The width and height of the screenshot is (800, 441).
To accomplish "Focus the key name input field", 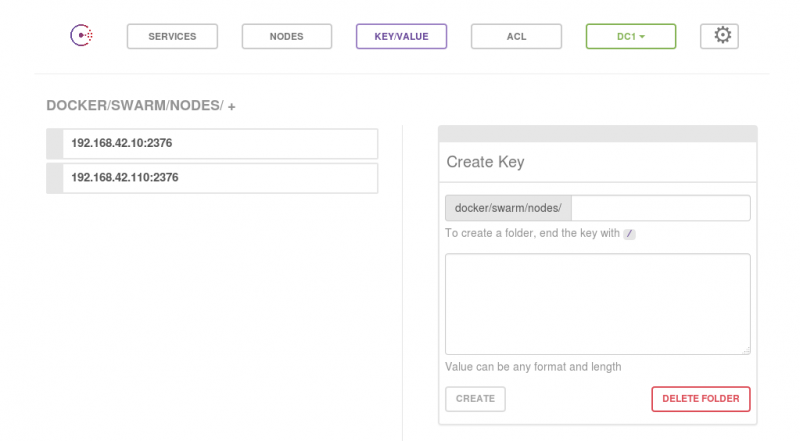I will click(x=661, y=208).
